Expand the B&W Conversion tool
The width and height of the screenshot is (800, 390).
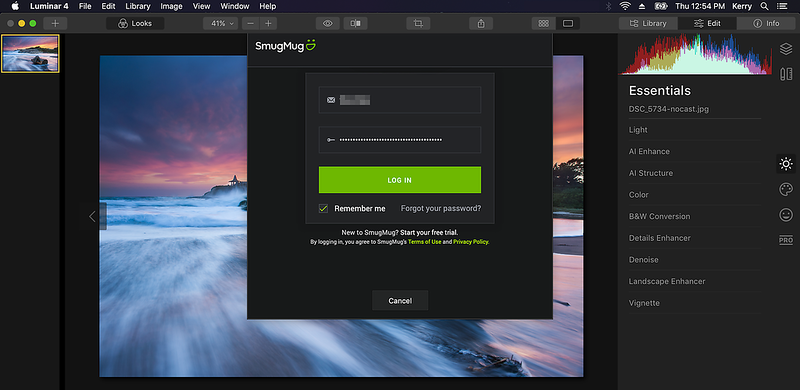pos(694,216)
